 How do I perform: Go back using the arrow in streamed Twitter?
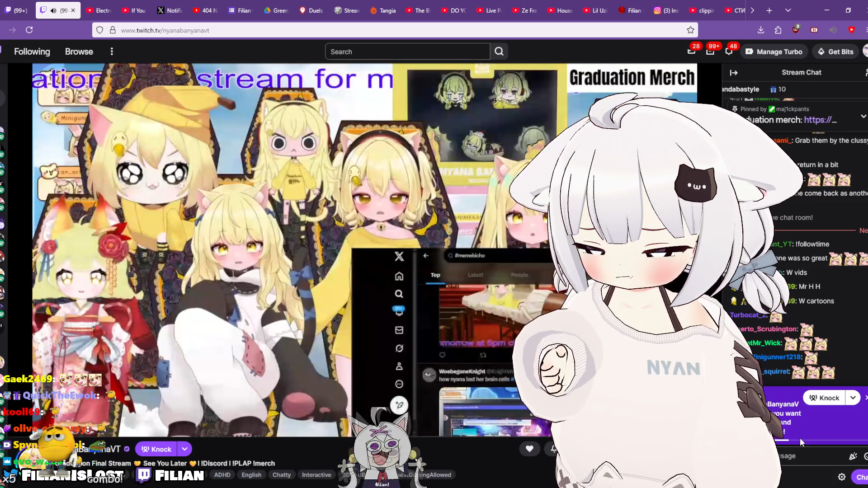coord(426,255)
